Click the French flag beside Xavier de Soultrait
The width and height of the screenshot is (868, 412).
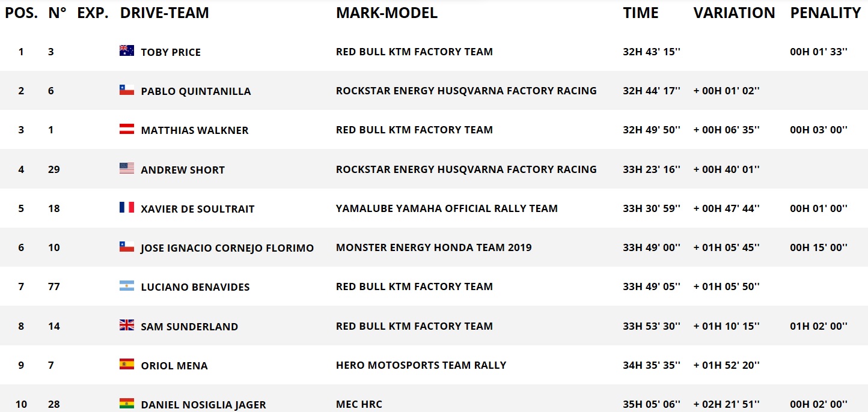(x=127, y=207)
